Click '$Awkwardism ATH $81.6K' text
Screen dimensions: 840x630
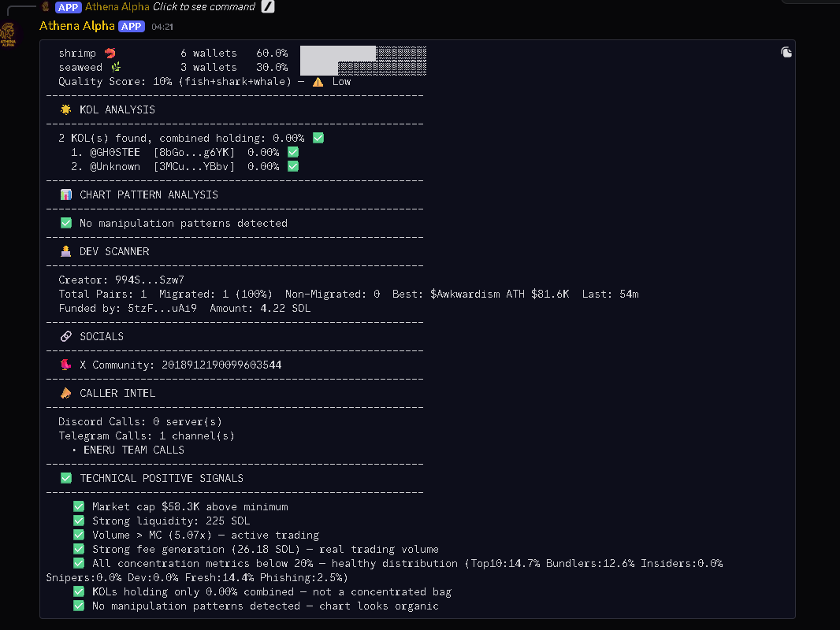[500, 294]
